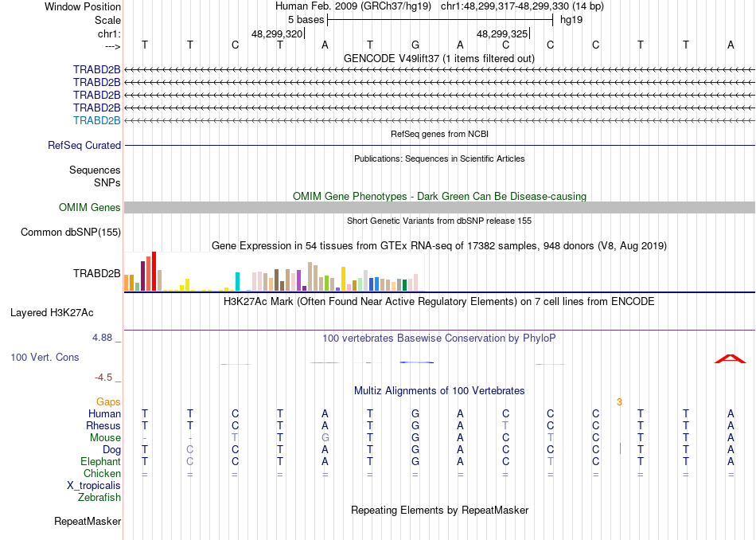Click the RefSeq Curated intron line
The height and width of the screenshot is (540, 756).
pyautogui.click(x=439, y=145)
